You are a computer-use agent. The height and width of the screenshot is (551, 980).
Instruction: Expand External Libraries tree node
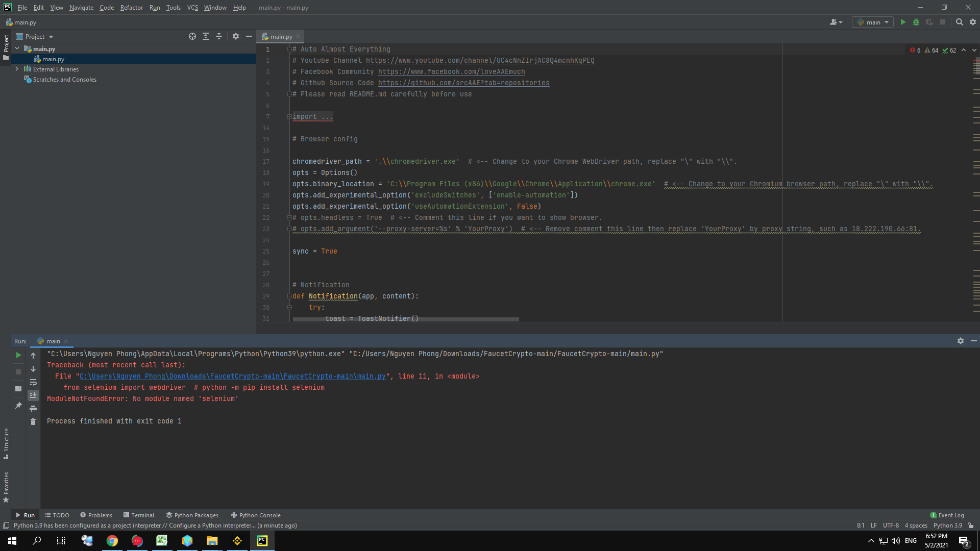pos(17,69)
